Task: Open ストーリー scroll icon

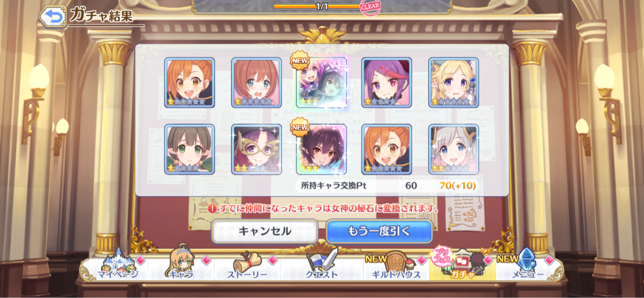Action: [247, 265]
